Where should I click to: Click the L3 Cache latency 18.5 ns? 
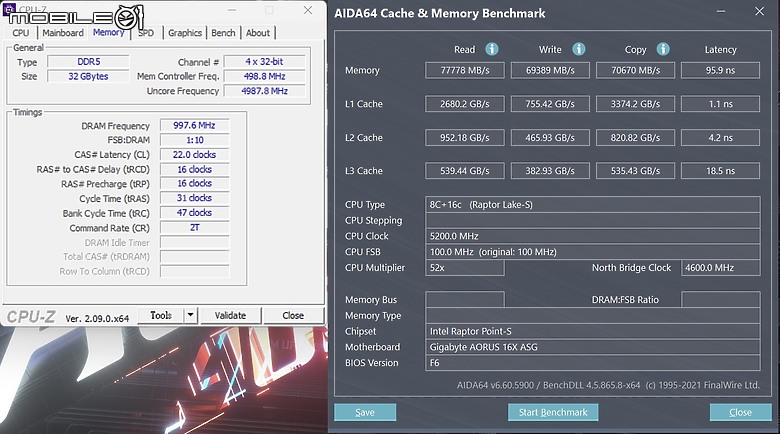[x=720, y=171]
